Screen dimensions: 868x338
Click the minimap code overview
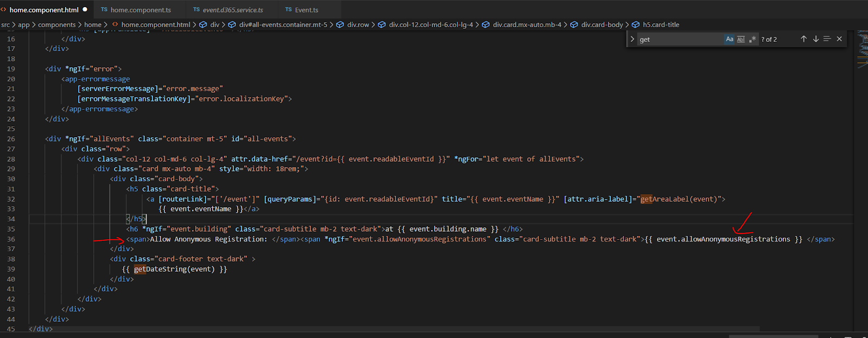[862, 49]
